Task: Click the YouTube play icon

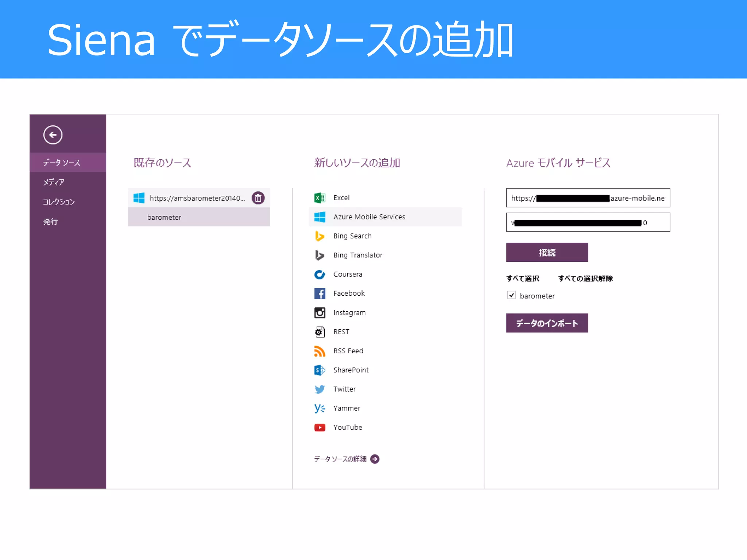Action: click(x=320, y=427)
